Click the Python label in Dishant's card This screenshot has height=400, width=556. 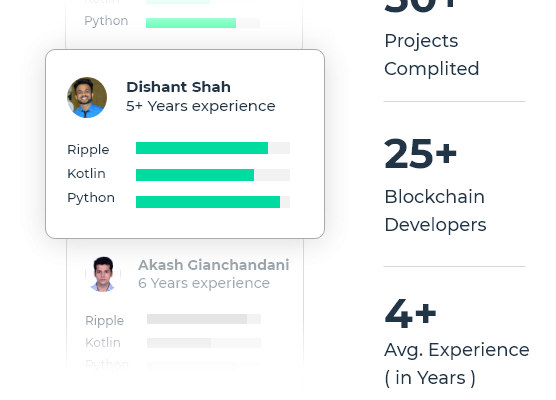coord(91,198)
